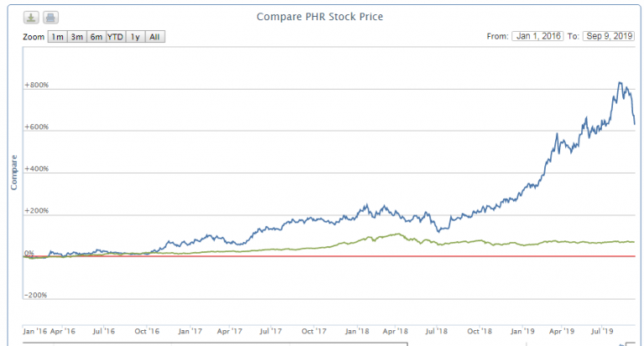The height and width of the screenshot is (346, 644).
Task: Click the +800% axis label
Action: (x=37, y=85)
